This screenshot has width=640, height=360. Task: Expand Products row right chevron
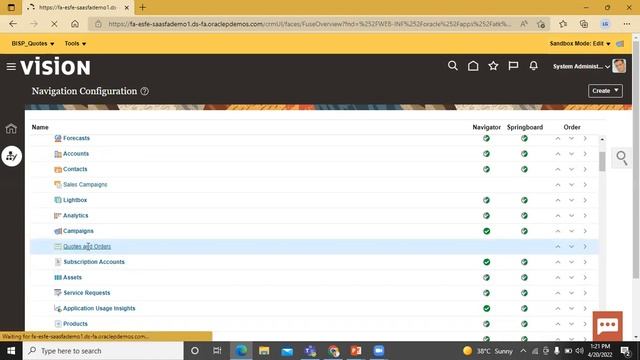585,324
